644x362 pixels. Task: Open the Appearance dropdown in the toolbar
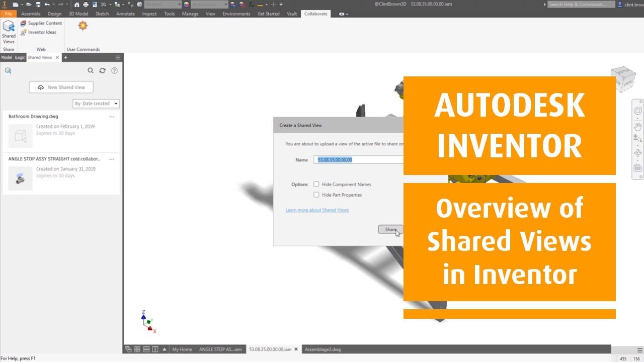(x=210, y=4)
